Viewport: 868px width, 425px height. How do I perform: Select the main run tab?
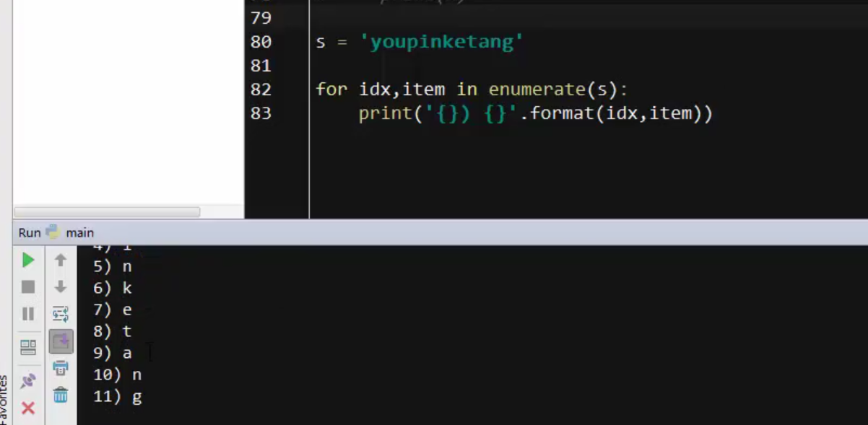pos(70,232)
